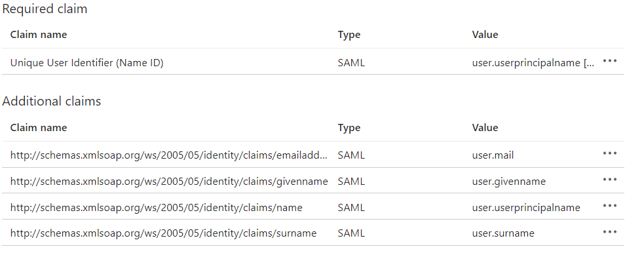
Task: Click user.userprincipalname value in Additional claims
Action: 526,208
